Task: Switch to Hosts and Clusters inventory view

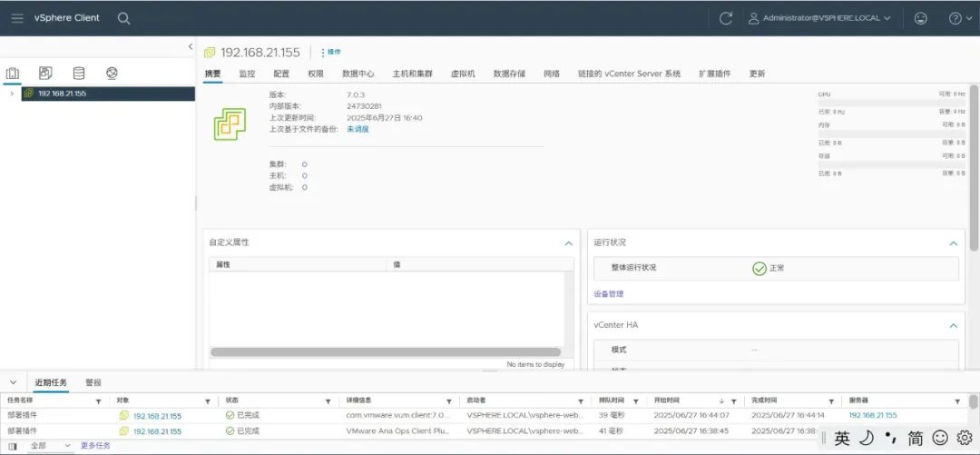Action: coord(13,74)
